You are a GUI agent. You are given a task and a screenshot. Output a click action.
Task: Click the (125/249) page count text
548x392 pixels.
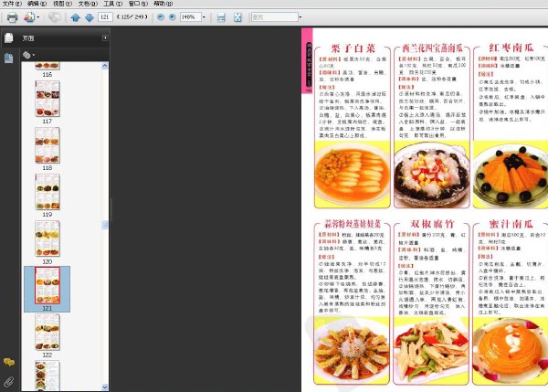pos(132,16)
